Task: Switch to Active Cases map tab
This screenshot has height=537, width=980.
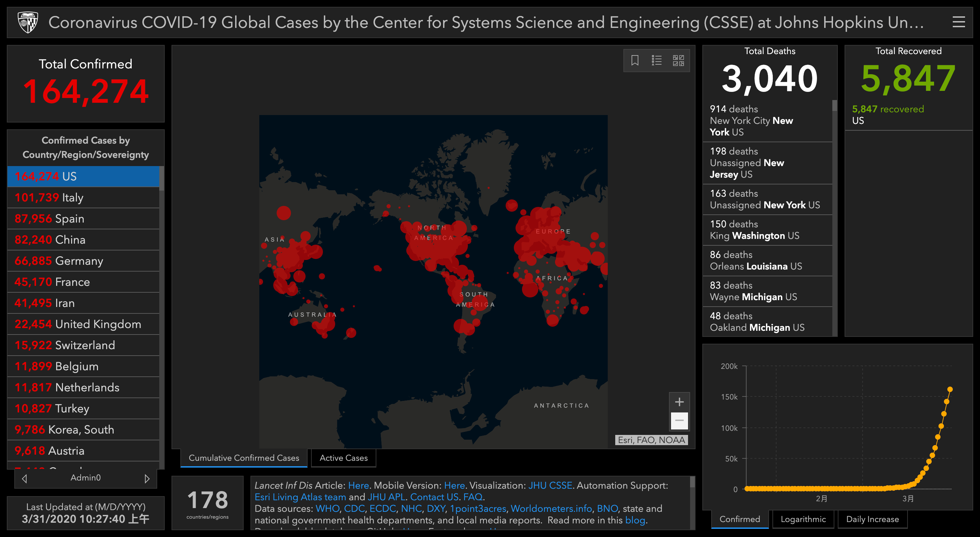Action: click(344, 458)
